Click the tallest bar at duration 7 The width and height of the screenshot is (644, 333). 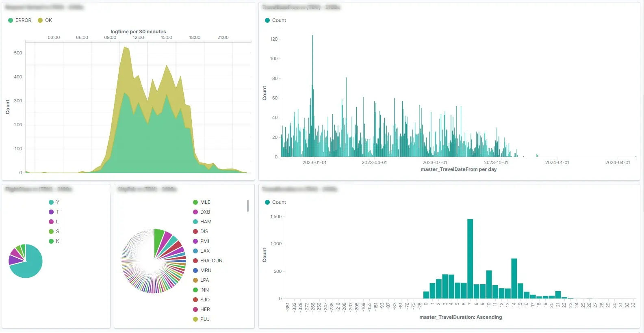pos(470,259)
